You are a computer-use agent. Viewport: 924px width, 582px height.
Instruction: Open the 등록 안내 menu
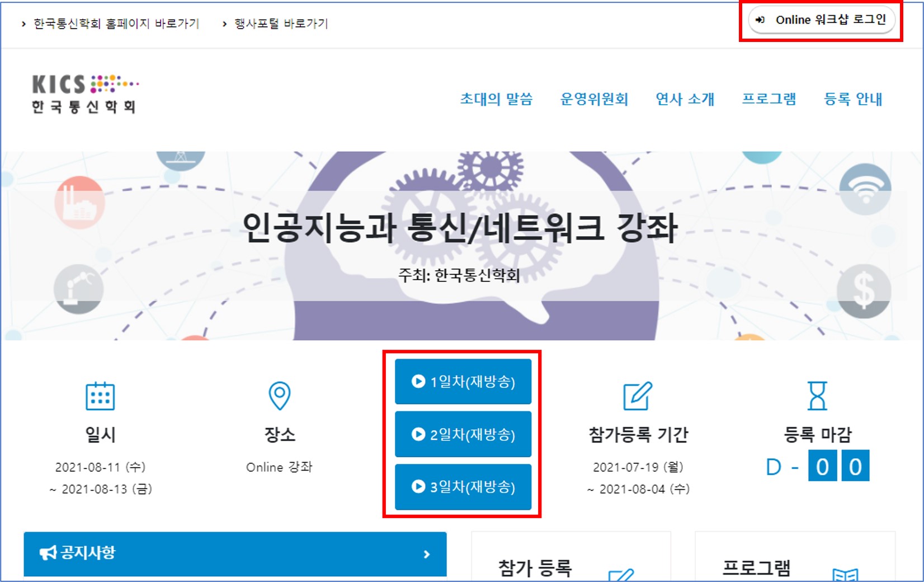click(x=853, y=99)
